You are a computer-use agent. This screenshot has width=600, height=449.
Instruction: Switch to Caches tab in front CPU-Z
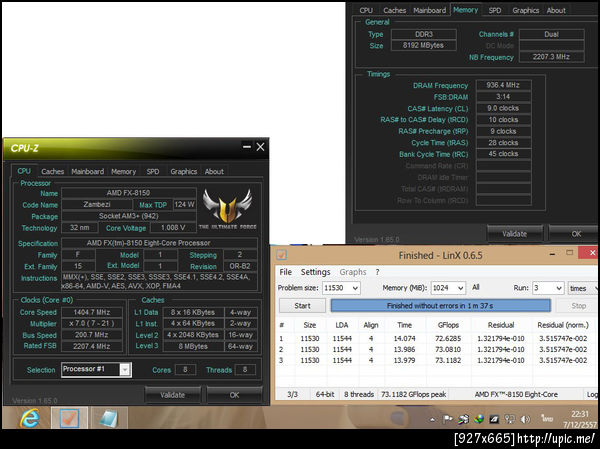pos(52,171)
